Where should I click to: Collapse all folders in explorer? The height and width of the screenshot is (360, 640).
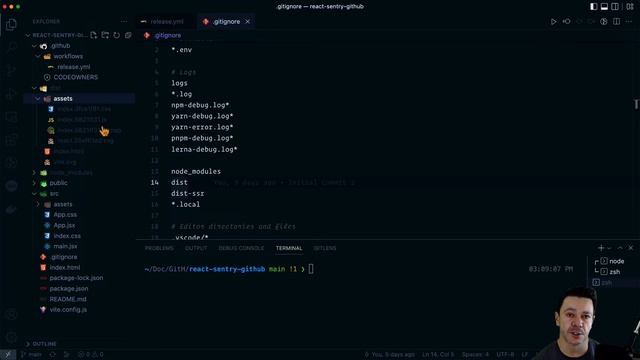[x=128, y=35]
